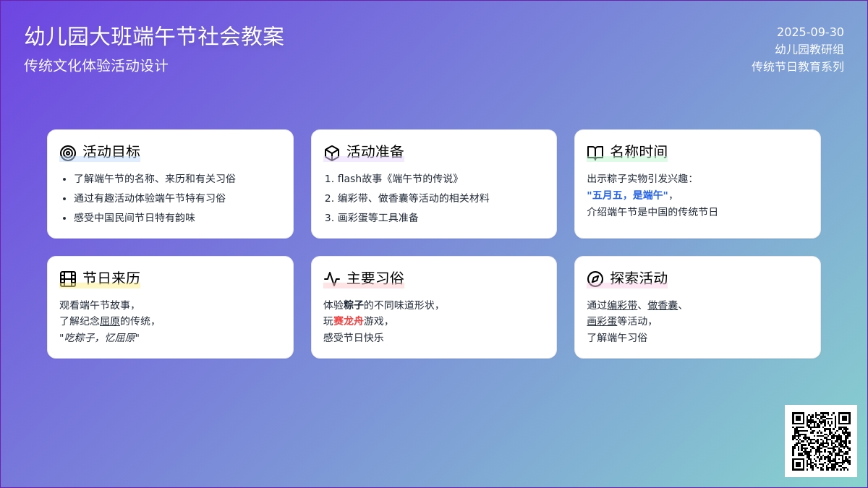This screenshot has width=868, height=488.
Task: Click the pulse icon beside 主要习俗
Action: [x=331, y=279]
